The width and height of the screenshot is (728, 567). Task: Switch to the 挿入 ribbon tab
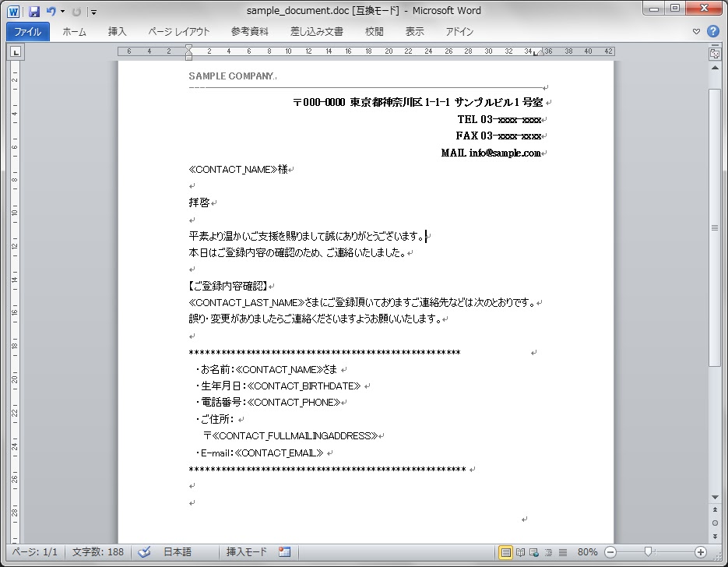pos(116,31)
